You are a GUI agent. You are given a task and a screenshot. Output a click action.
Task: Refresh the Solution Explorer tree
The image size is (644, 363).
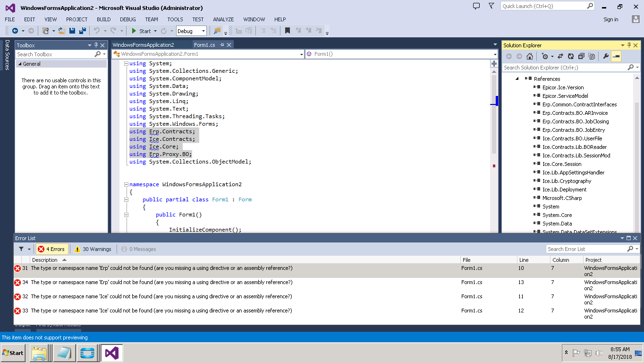click(x=571, y=56)
